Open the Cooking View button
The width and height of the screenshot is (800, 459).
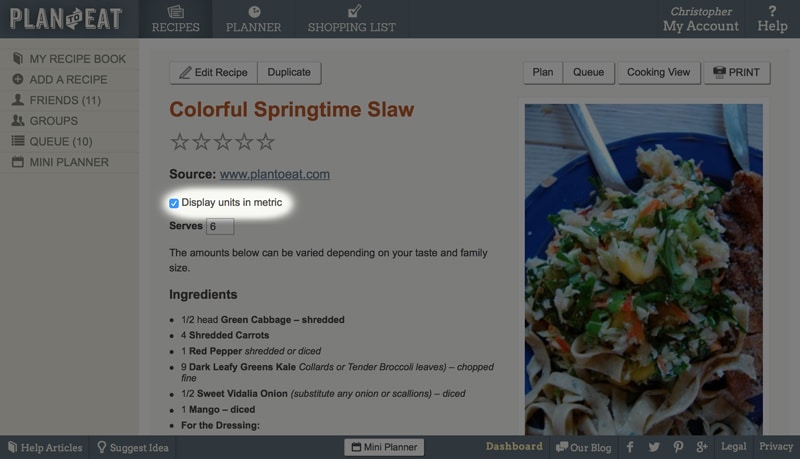pos(658,72)
